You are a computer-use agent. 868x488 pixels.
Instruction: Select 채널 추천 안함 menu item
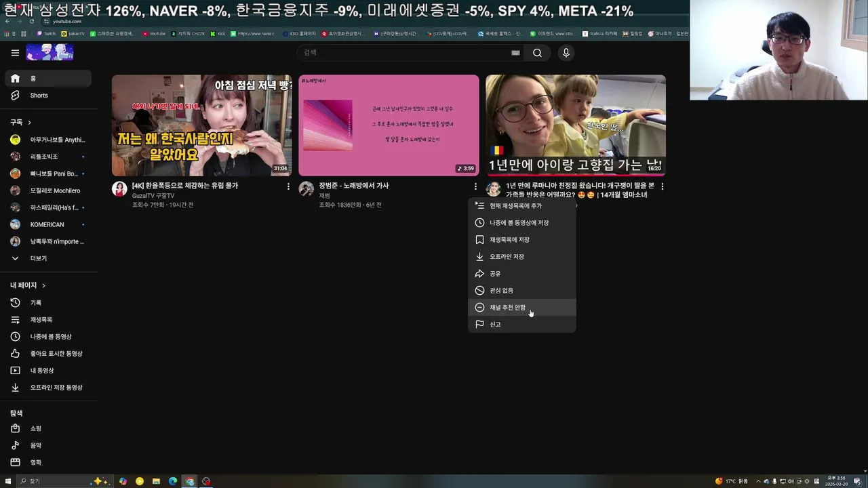tap(522, 308)
